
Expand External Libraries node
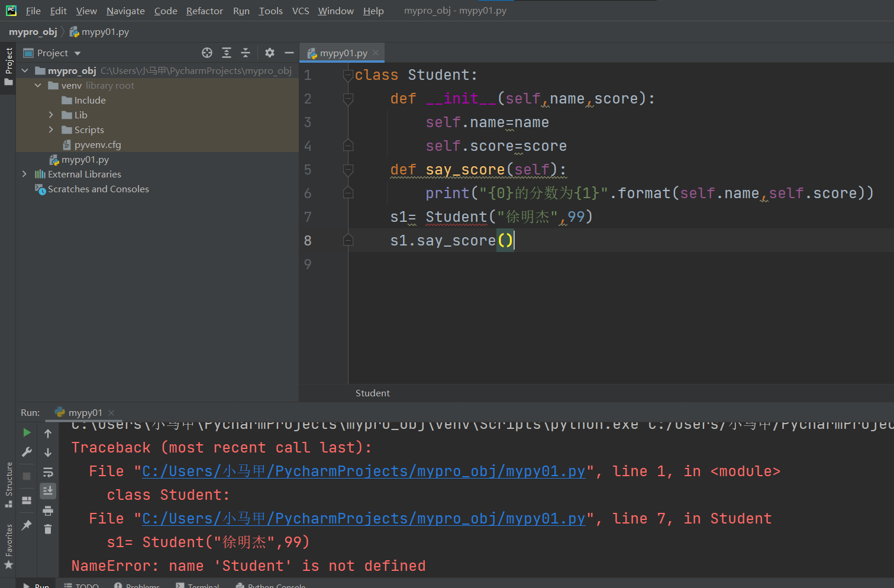(x=24, y=174)
